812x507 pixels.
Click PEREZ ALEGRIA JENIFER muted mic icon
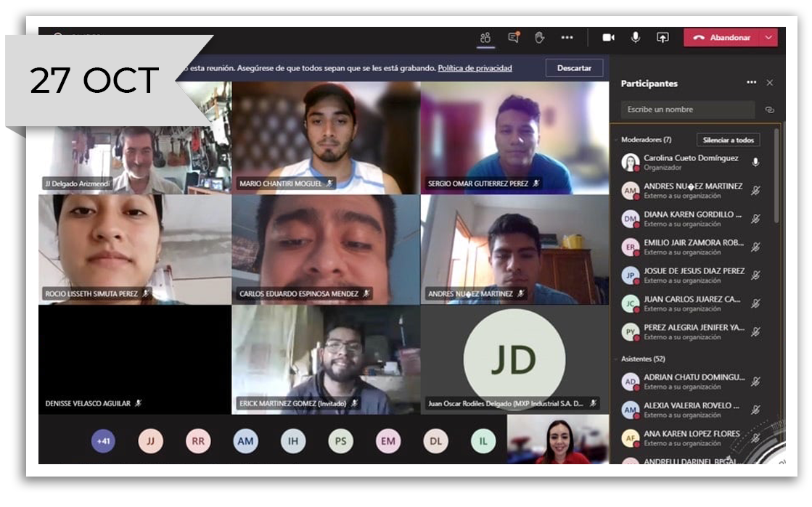(x=755, y=331)
